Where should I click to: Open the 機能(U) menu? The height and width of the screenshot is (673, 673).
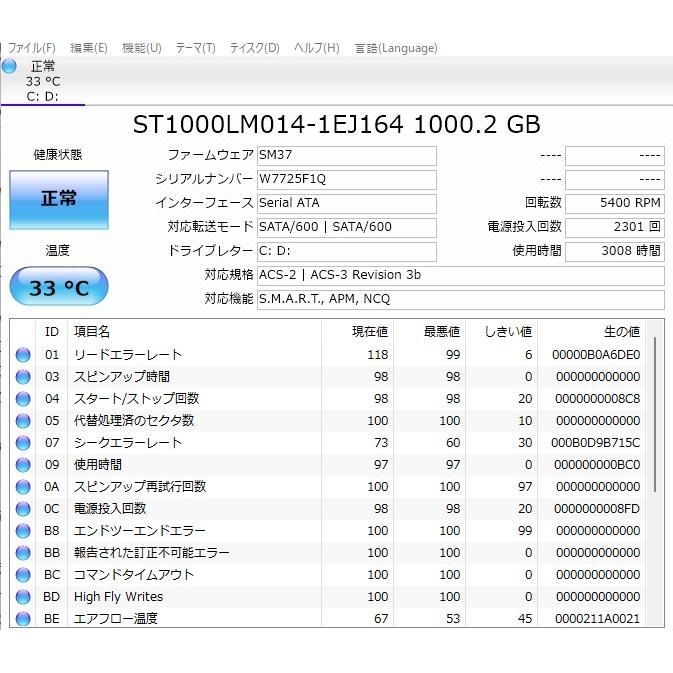pyautogui.click(x=142, y=48)
